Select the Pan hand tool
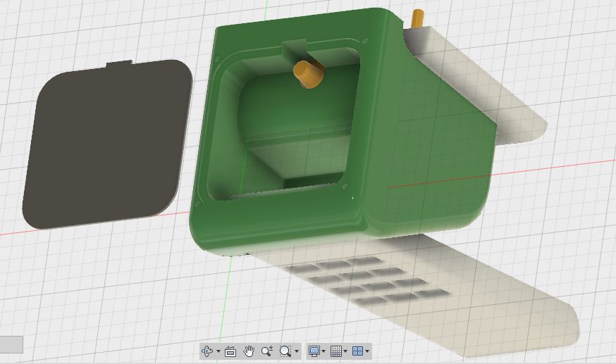 pos(249,351)
